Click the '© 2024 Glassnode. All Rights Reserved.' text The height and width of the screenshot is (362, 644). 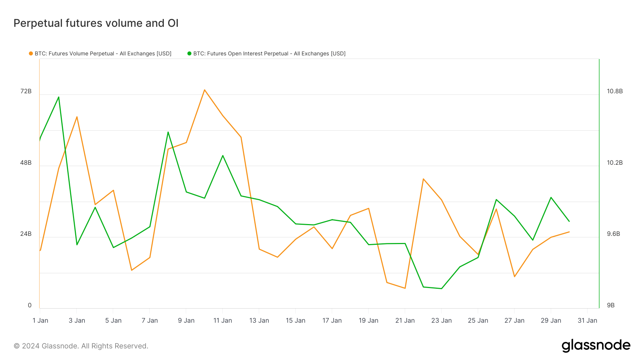[x=81, y=346]
